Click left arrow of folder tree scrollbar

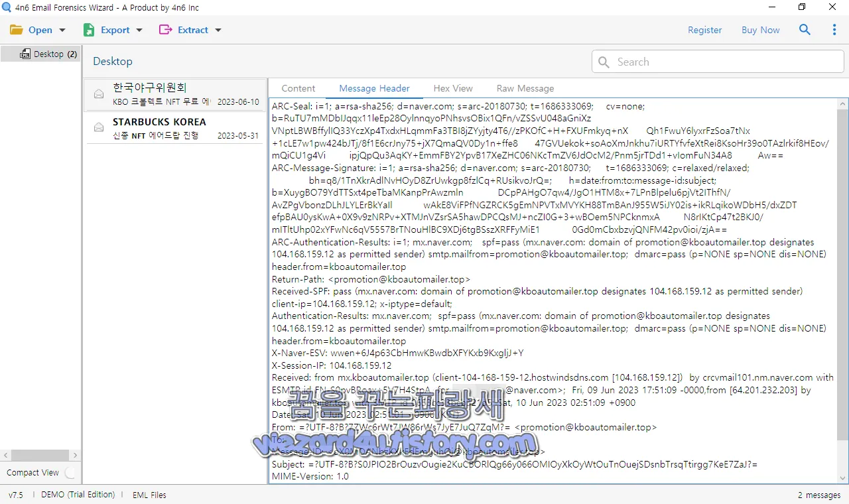[5, 456]
